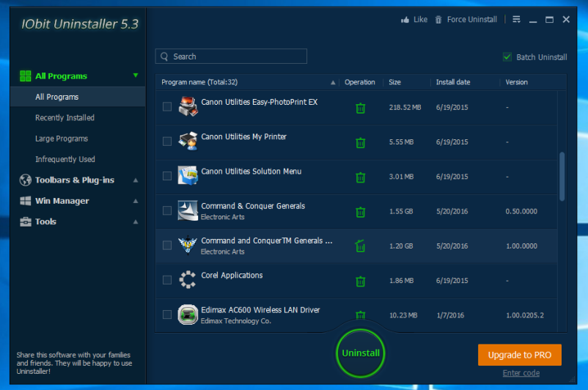This screenshot has height=390, width=588.
Task: Check the box for Command and ConquerTM Generals
Action: click(x=167, y=246)
